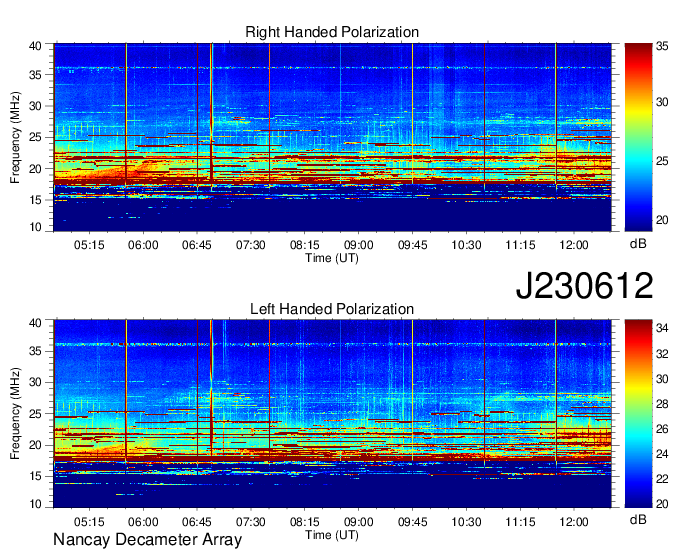Click Time (UT) label under right-handed plot
Viewport: 680px width, 552px height.
click(332, 258)
